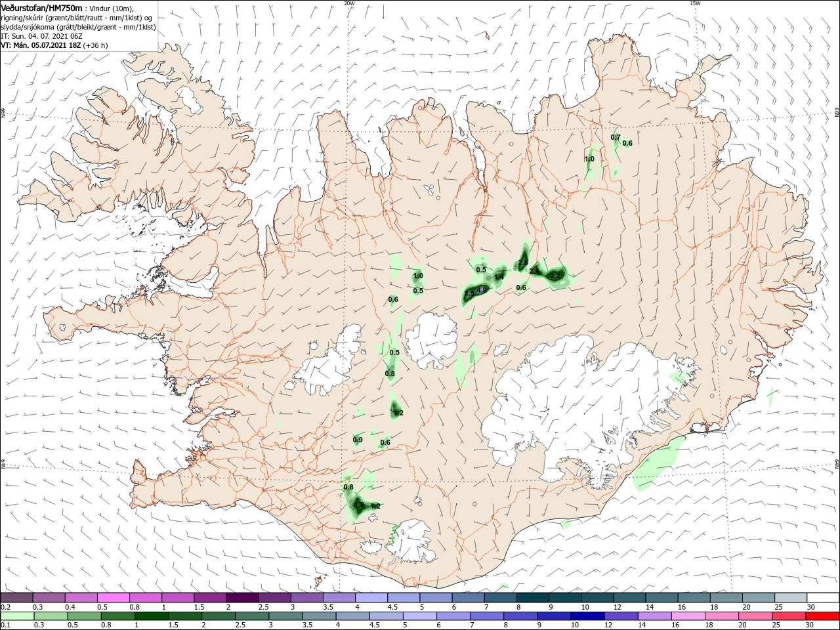The width and height of the screenshot is (840, 630).
Task: Click the '2.8' precipitation value on map
Action: (523, 262)
